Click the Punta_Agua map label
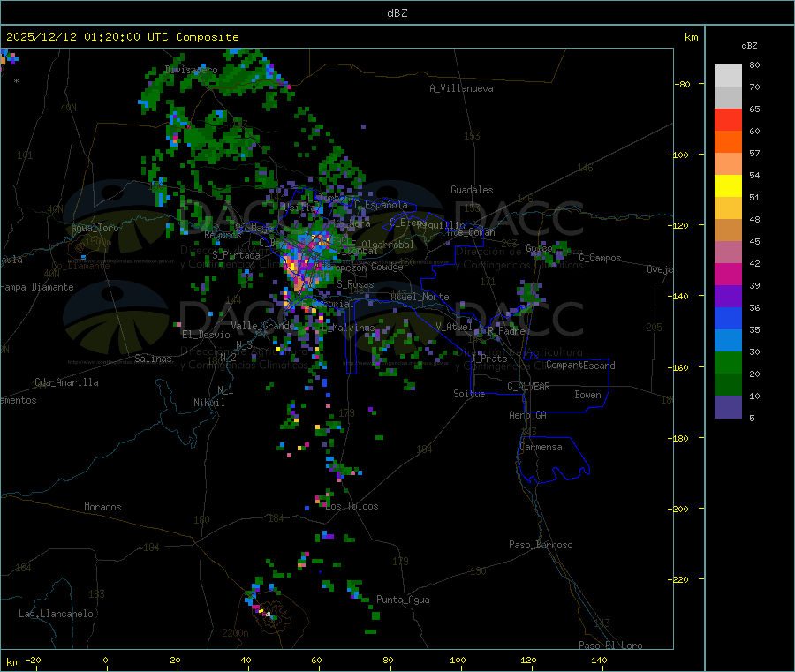Viewport: 795px width, 672px height. pos(403,600)
